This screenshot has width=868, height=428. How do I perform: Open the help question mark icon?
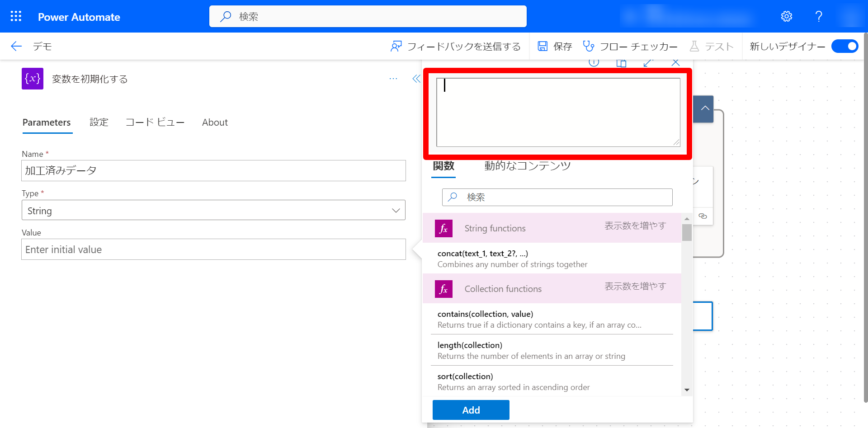pos(818,16)
